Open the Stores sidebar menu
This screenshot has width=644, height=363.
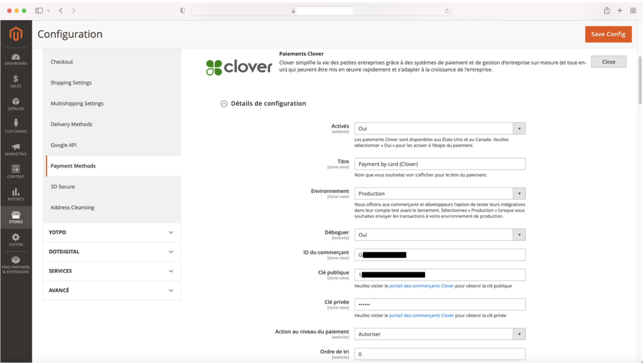tap(16, 217)
